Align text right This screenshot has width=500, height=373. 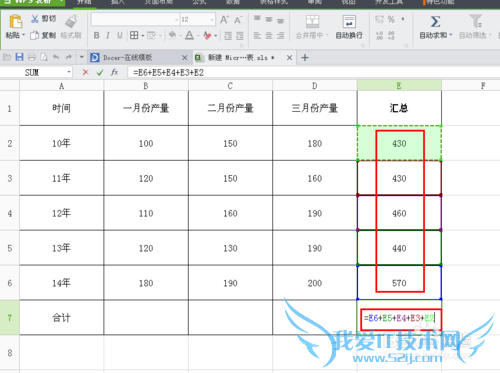(280, 35)
